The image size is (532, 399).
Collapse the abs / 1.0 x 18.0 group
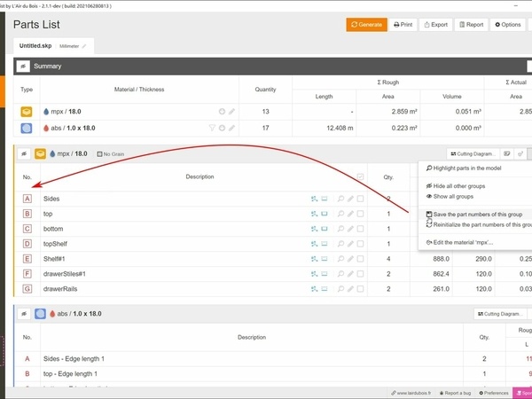(23, 314)
